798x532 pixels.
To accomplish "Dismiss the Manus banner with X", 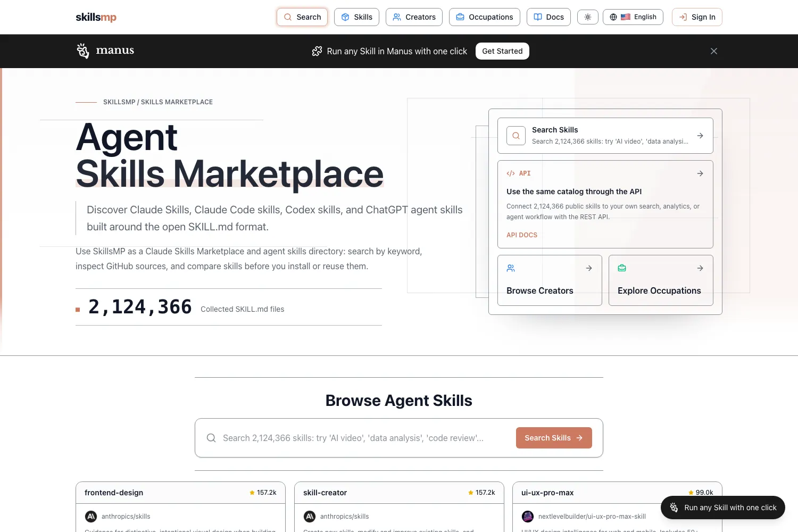I will 714,51.
